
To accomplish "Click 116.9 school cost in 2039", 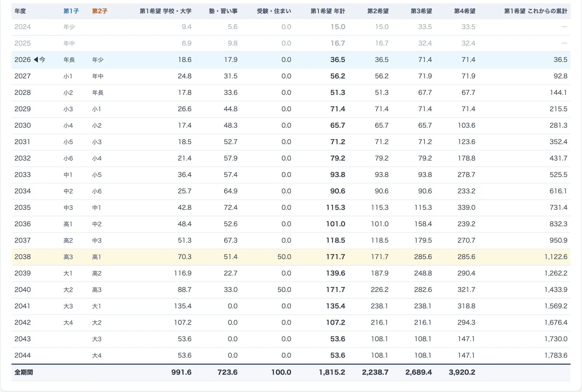I will point(183,273).
